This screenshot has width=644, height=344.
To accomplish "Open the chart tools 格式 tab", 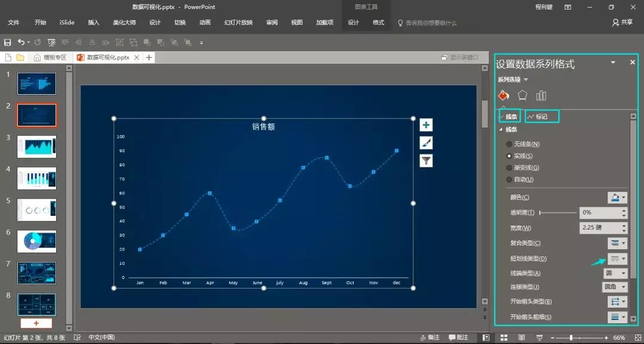I will [378, 23].
